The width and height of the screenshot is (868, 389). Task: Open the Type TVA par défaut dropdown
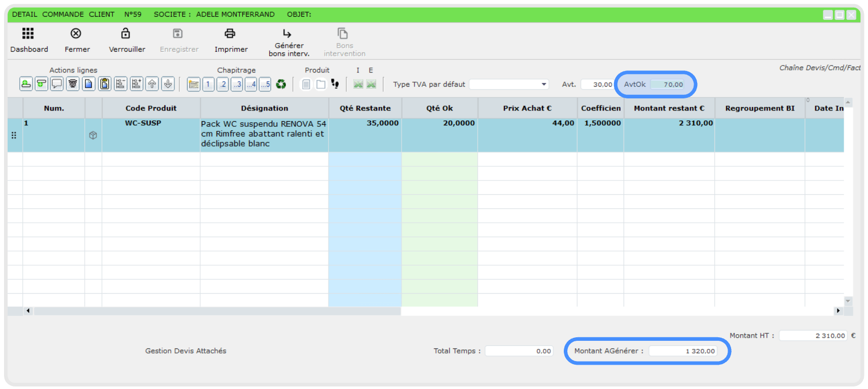509,84
